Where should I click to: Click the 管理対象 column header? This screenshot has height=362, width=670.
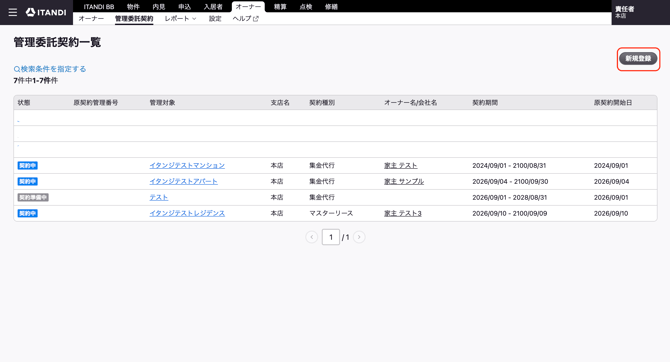click(162, 103)
